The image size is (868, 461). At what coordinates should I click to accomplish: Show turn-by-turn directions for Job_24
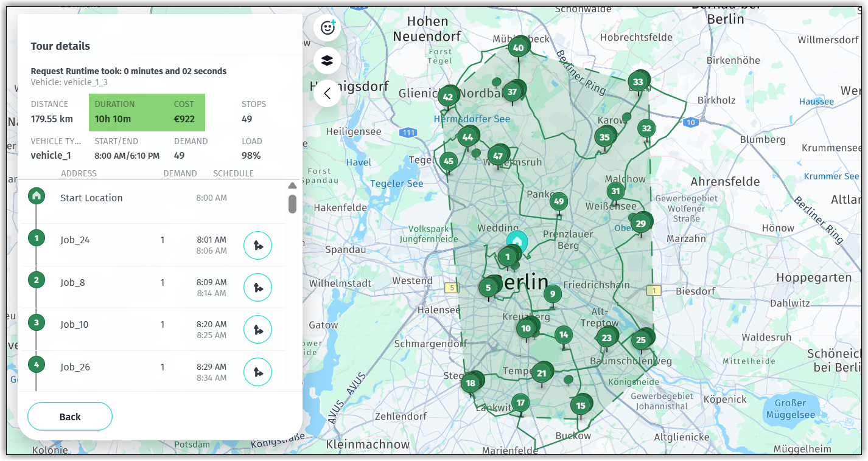[x=257, y=245]
